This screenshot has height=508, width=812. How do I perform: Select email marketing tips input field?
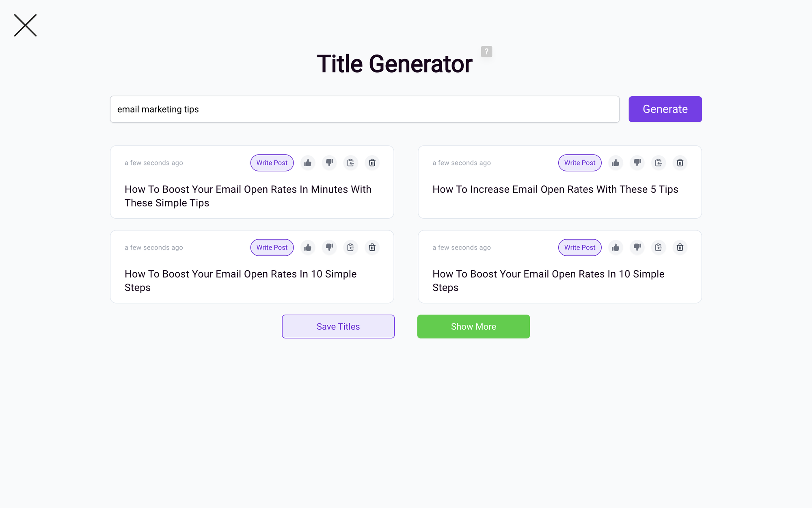[x=365, y=109]
